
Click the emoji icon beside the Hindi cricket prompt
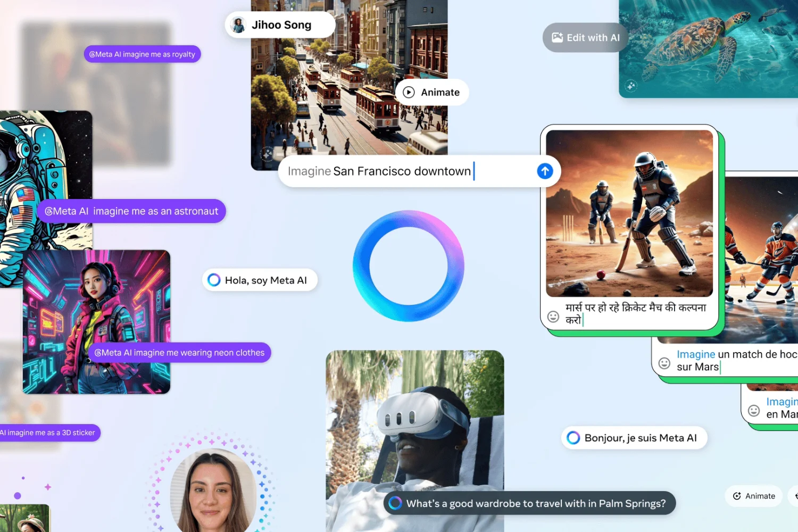point(553,317)
